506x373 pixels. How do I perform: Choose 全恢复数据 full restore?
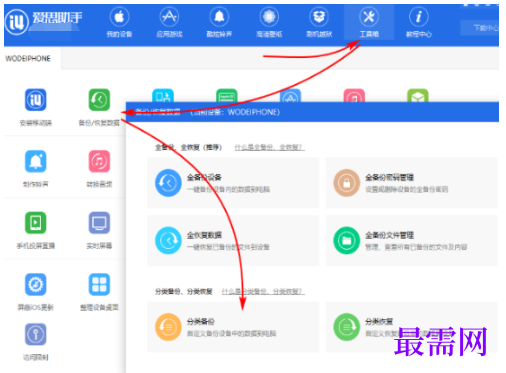pyautogui.click(x=233, y=240)
